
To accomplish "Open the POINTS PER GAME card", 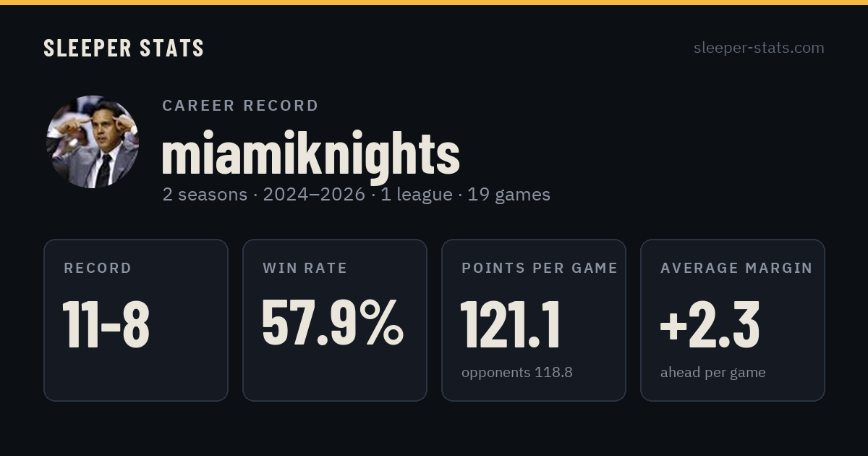I will [534, 320].
